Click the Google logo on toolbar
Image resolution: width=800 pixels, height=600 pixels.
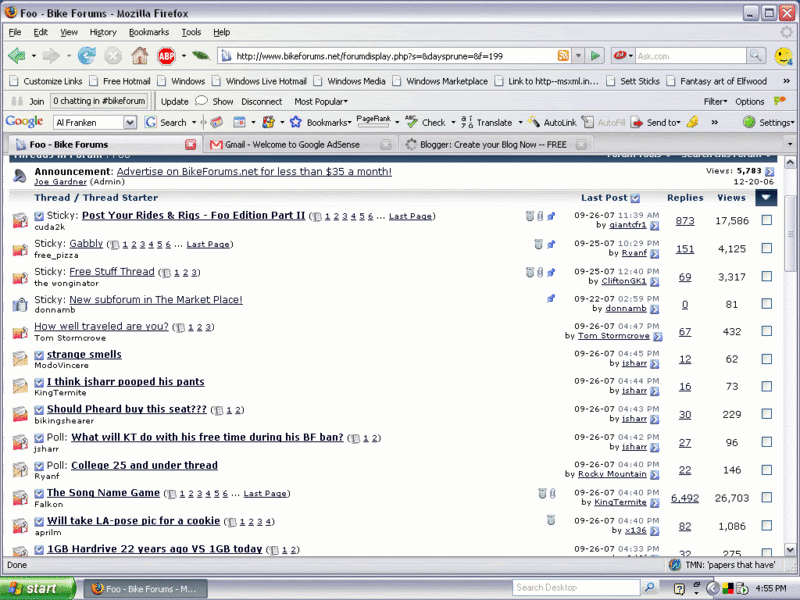click(24, 122)
